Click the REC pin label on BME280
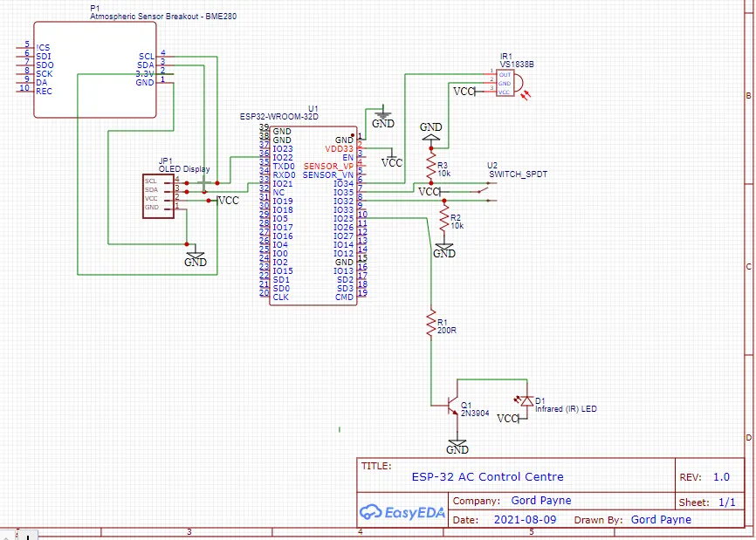 [x=44, y=91]
